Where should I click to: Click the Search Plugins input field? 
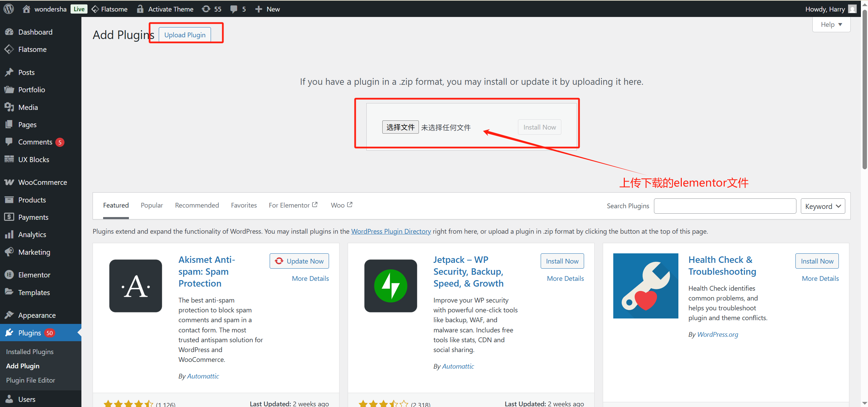725,206
